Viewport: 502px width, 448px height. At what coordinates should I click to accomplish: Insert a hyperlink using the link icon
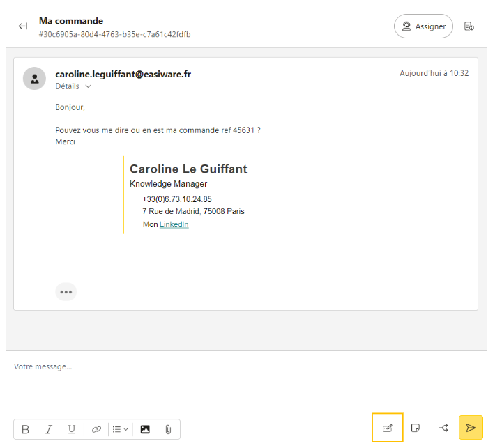[97, 429]
